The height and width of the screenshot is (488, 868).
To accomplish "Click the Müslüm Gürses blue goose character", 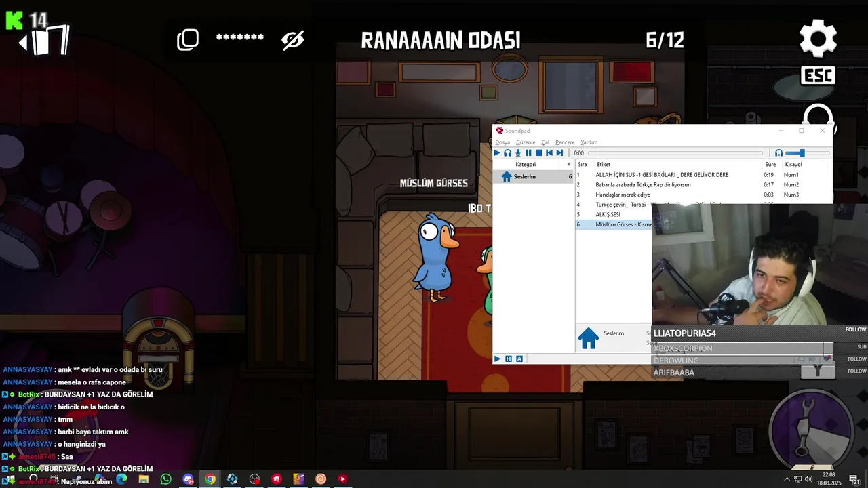I will point(435,256).
